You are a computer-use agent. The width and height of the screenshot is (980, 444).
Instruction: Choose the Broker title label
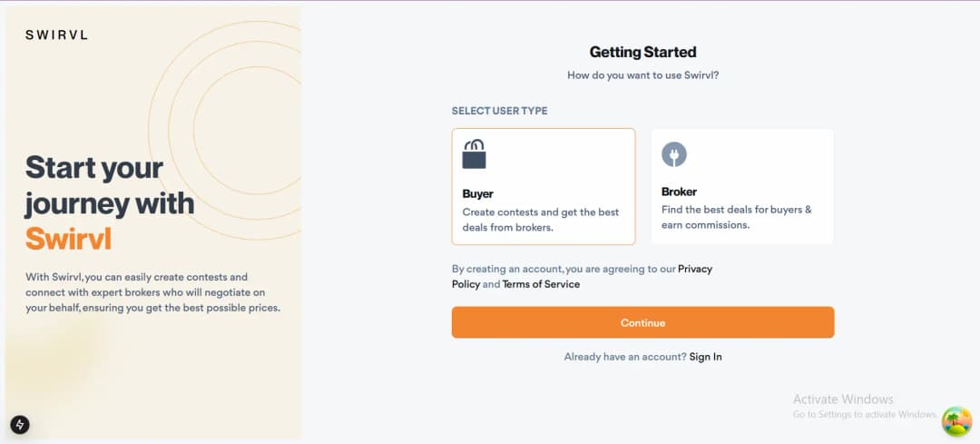point(679,192)
